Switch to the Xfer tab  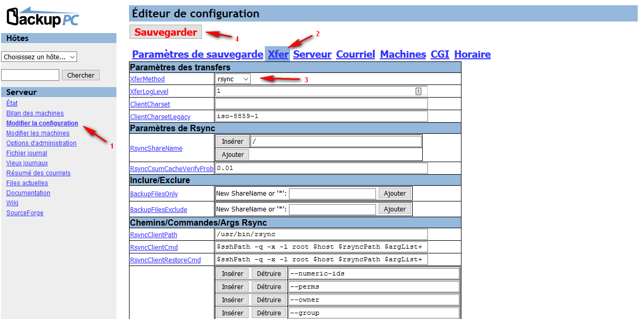[278, 54]
